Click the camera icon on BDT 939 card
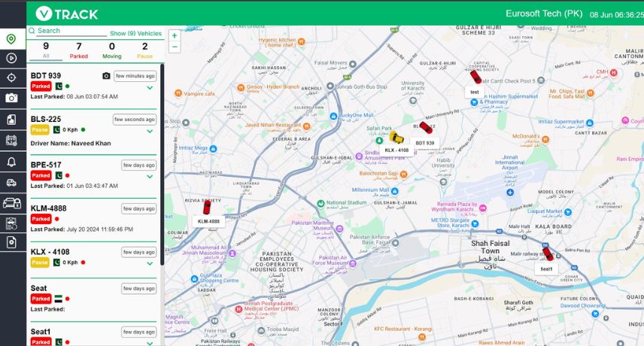This screenshot has height=346, width=644. click(106, 76)
